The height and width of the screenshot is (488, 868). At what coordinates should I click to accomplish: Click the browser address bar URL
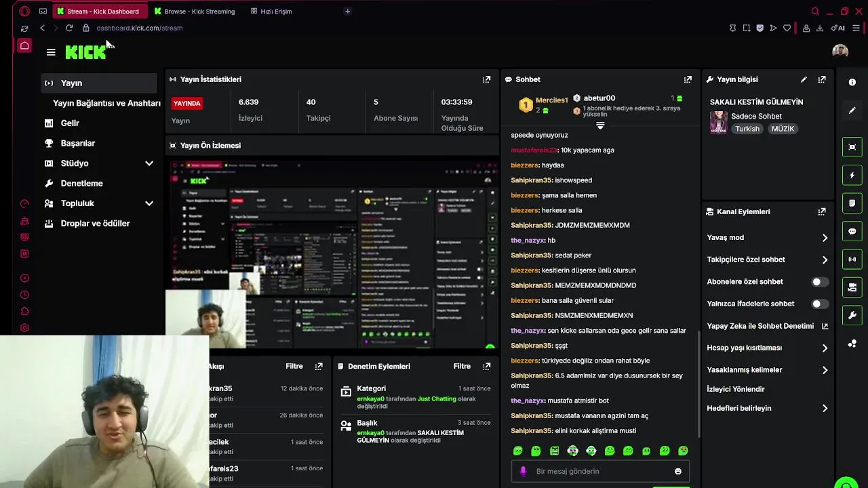[x=139, y=28]
